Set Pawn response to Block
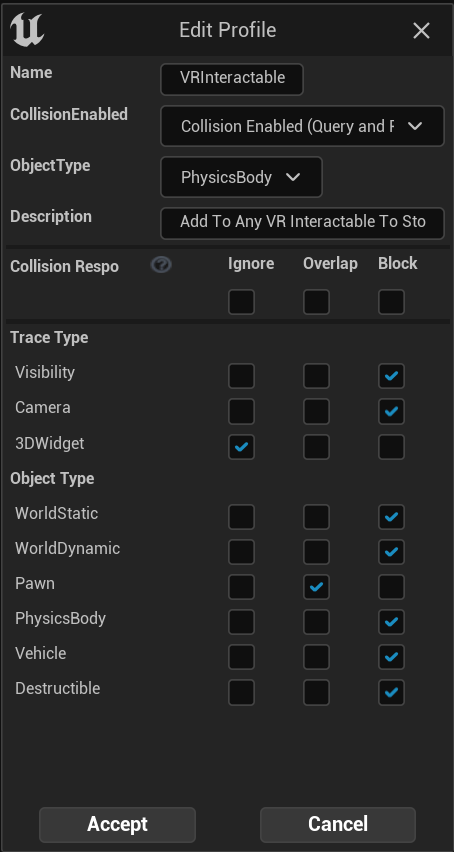The width and height of the screenshot is (454, 852). click(x=392, y=587)
